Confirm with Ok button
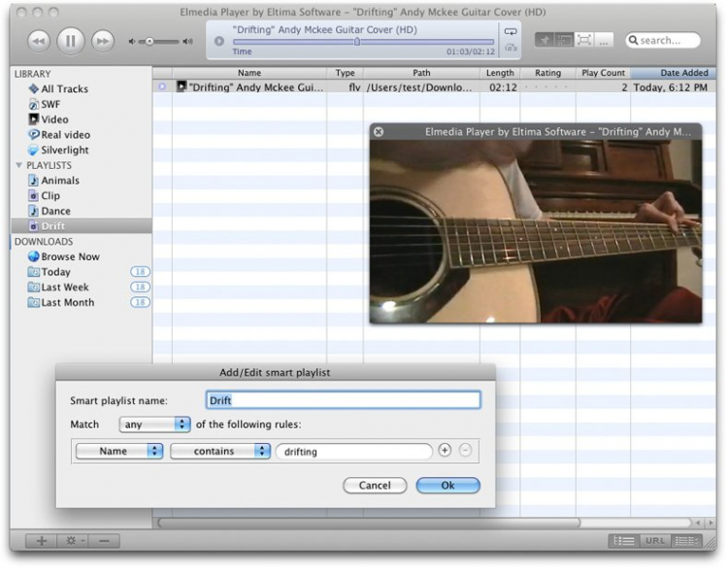 448,486
